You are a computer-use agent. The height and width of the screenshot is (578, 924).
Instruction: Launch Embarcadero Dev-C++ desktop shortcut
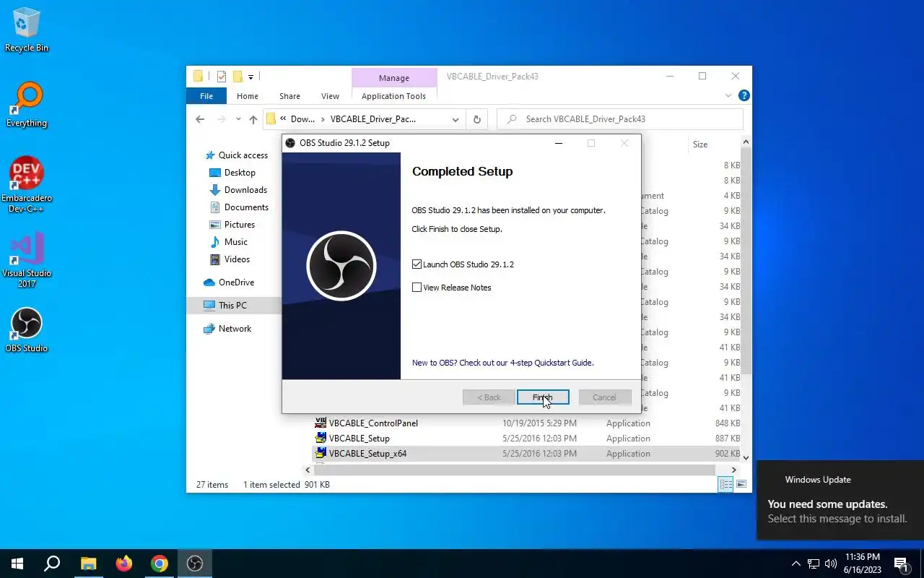point(27,184)
